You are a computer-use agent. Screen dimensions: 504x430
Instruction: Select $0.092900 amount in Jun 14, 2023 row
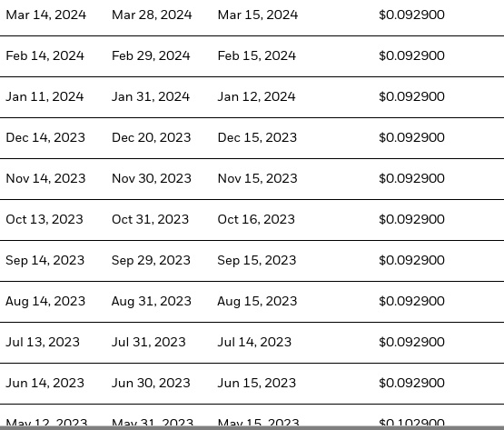click(x=411, y=383)
